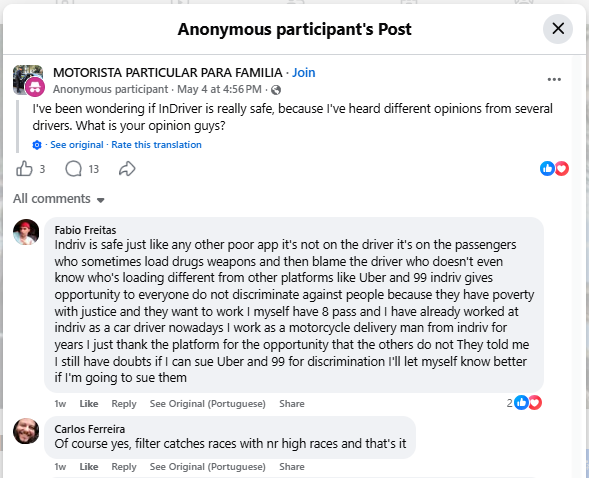The width and height of the screenshot is (589, 478).
Task: See Portuguese original of Fabio Freitas's comment
Action: 208,404
